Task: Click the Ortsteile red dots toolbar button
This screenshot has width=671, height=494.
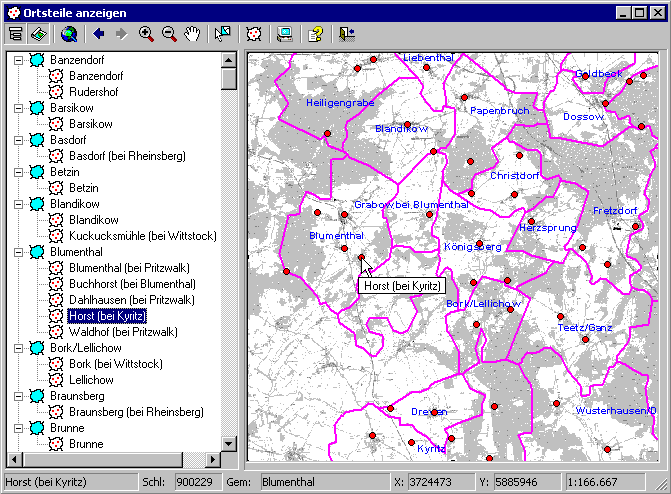Action: (254, 34)
